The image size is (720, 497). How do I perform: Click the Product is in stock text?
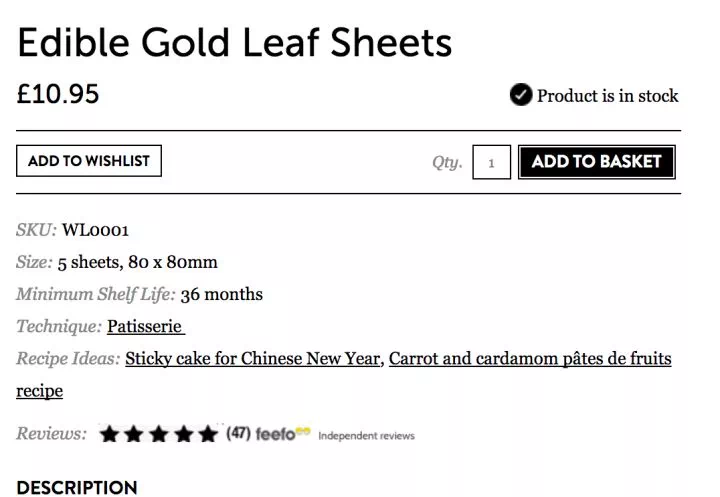(608, 96)
